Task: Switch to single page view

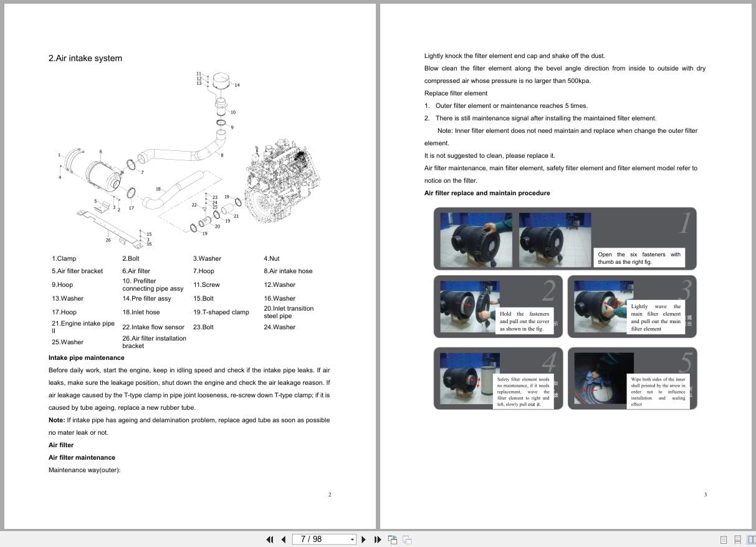Action: (x=724, y=540)
